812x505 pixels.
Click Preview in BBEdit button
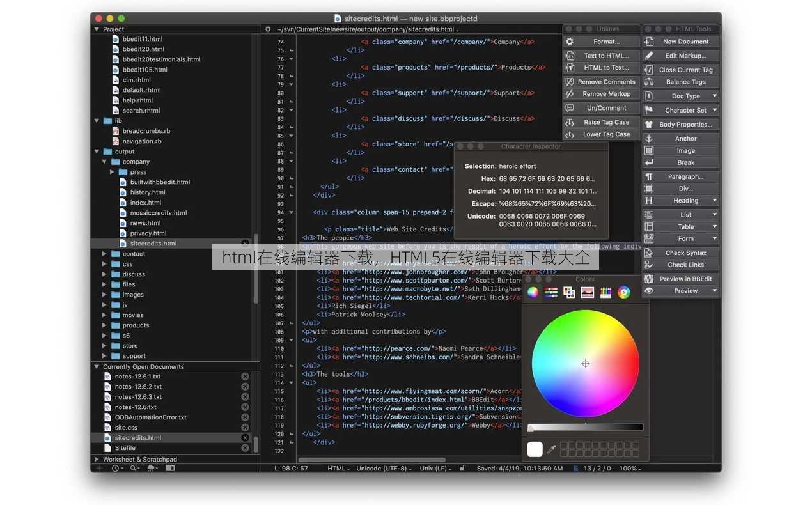click(x=681, y=279)
